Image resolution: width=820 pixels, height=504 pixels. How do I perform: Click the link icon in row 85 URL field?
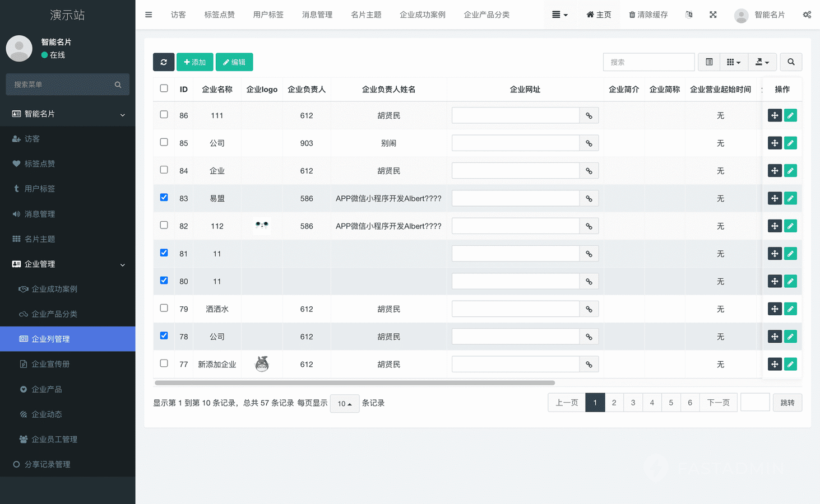[589, 143]
